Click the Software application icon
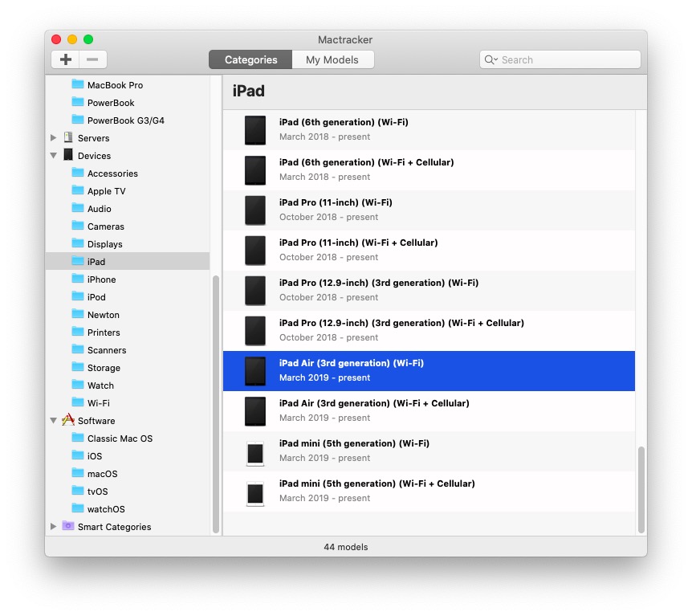Screen dimensions: 692x616 [68, 419]
